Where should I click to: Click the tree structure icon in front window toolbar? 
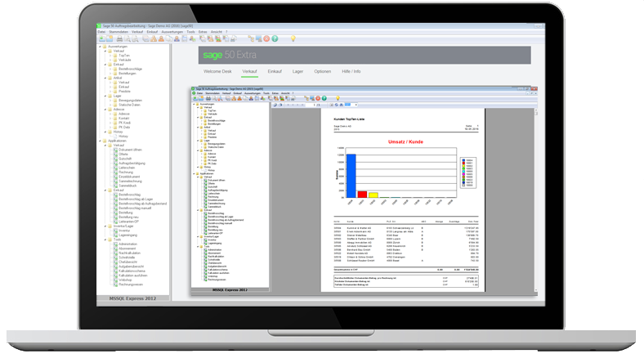coord(306,98)
